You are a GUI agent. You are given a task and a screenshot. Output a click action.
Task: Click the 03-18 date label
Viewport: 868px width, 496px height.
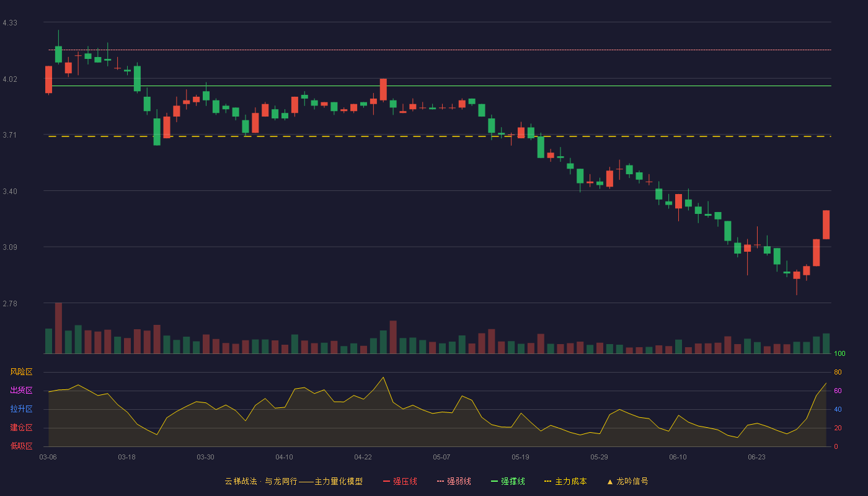pos(126,457)
